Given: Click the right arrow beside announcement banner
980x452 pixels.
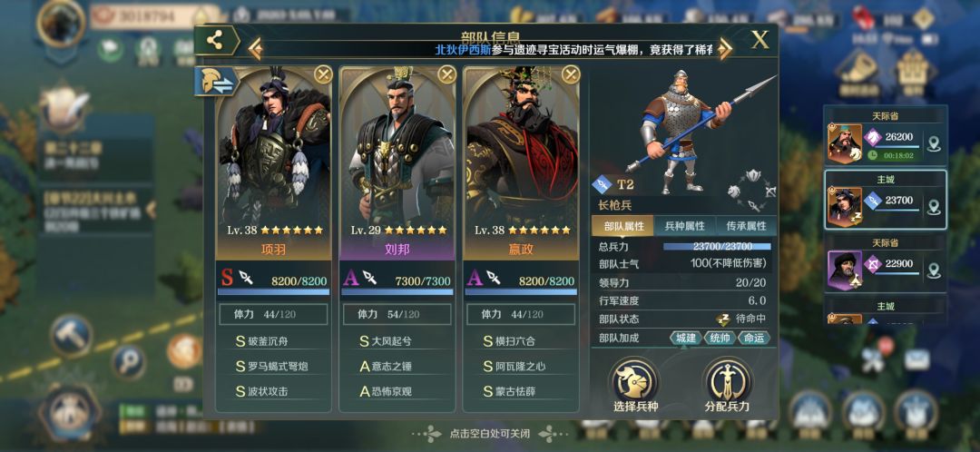Looking at the screenshot, I should tap(724, 49).
